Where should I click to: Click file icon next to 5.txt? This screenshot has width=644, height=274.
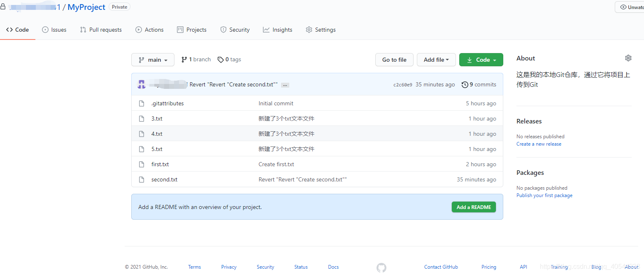click(x=142, y=149)
